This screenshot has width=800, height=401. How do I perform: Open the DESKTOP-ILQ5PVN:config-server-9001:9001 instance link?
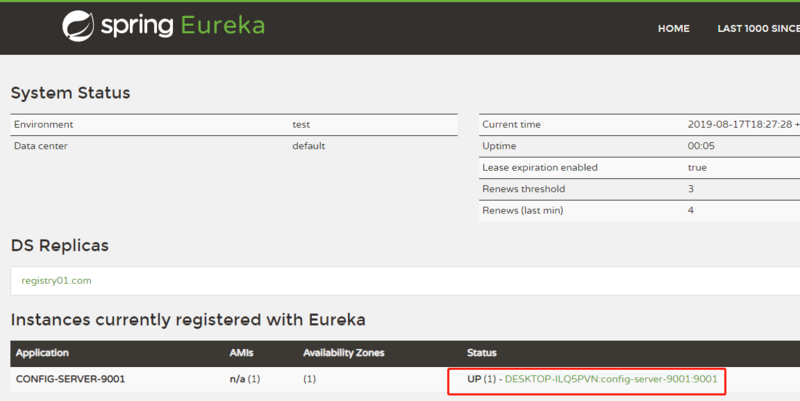611,379
